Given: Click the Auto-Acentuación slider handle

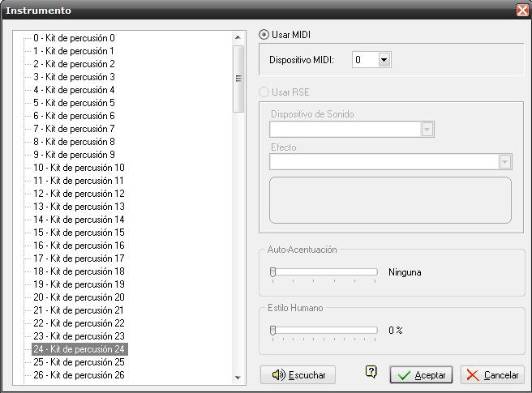Looking at the screenshot, I should point(272,272).
